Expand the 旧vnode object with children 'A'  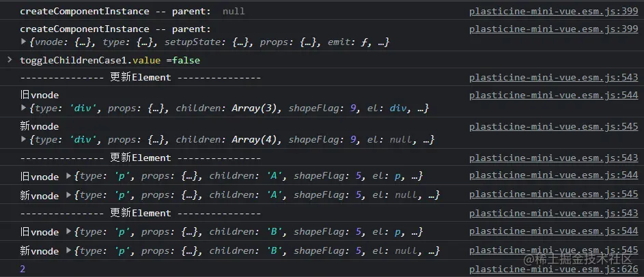click(68, 176)
